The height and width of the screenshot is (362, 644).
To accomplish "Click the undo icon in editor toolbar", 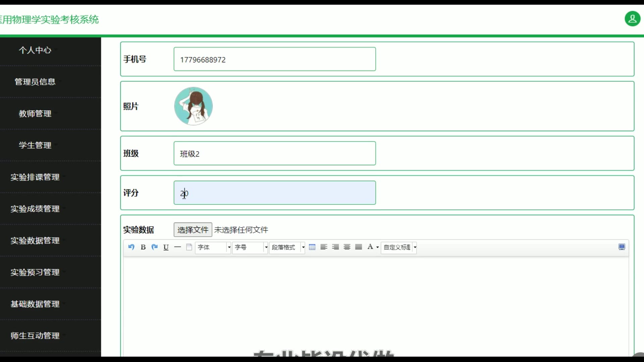I will pos(131,247).
